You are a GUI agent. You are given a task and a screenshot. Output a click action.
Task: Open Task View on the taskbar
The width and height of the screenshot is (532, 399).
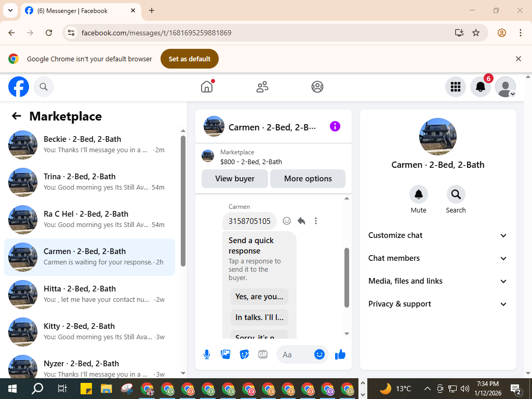(x=62, y=389)
